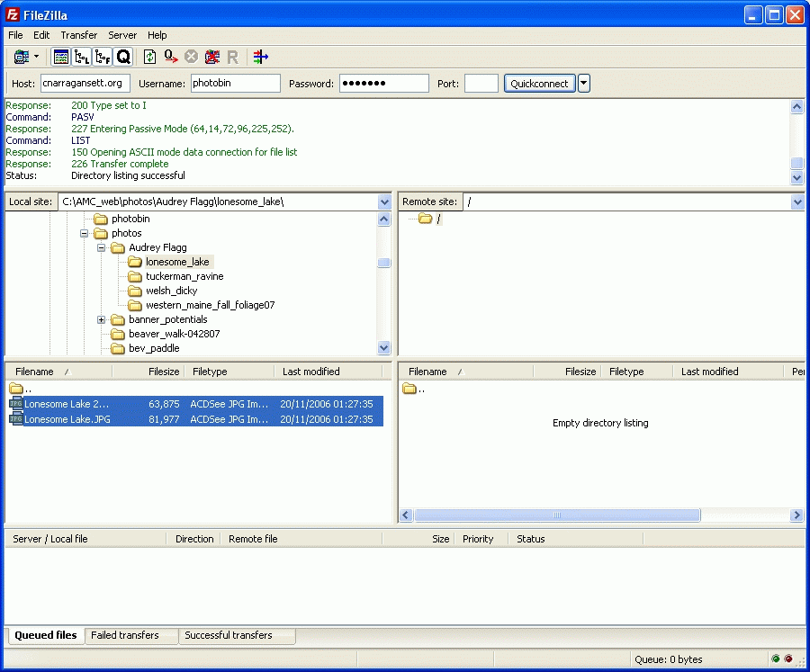Open the Transfer menu

click(79, 35)
